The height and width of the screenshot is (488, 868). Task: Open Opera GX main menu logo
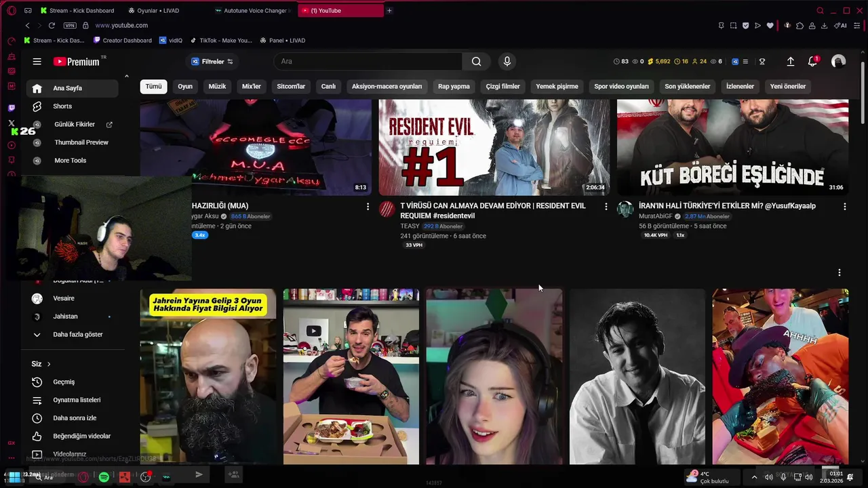[x=12, y=11]
